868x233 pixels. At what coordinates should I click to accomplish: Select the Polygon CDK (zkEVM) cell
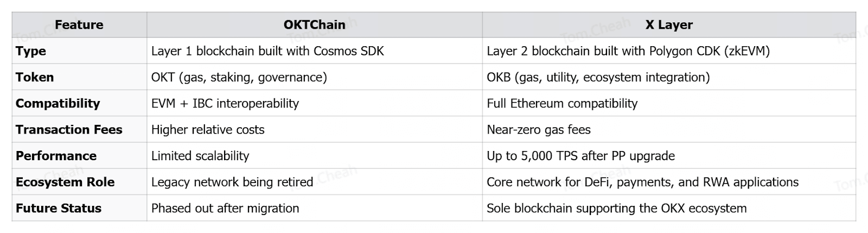628,51
